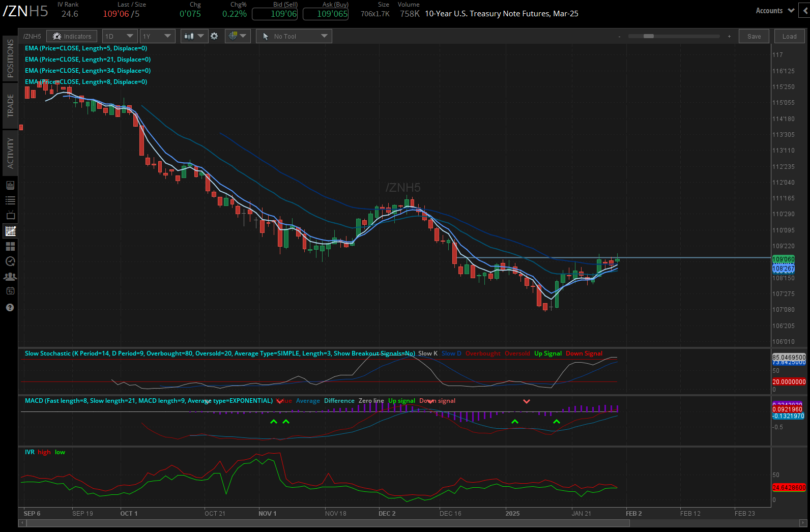Click the green 109'060 price tag on axis
This screenshot has height=532, width=810.
[784, 259]
